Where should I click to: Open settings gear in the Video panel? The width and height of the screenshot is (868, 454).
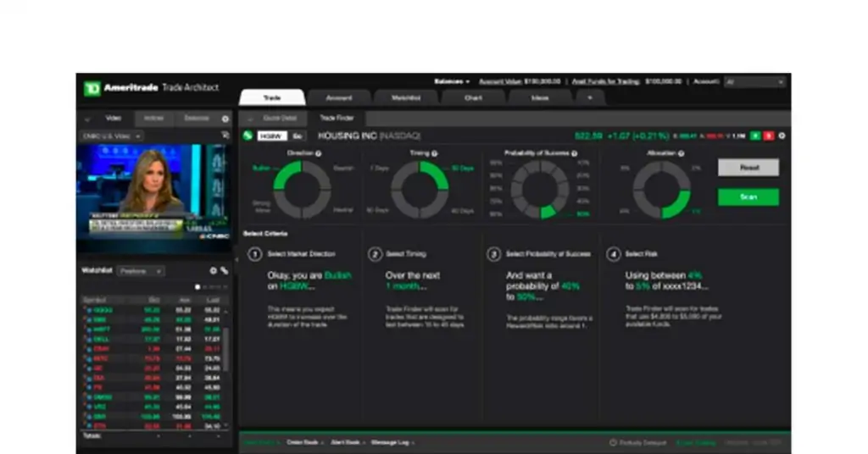coord(225,119)
